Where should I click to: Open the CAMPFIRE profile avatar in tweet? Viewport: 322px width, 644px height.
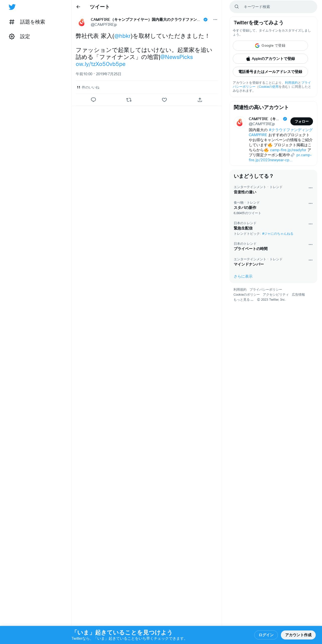(82, 22)
